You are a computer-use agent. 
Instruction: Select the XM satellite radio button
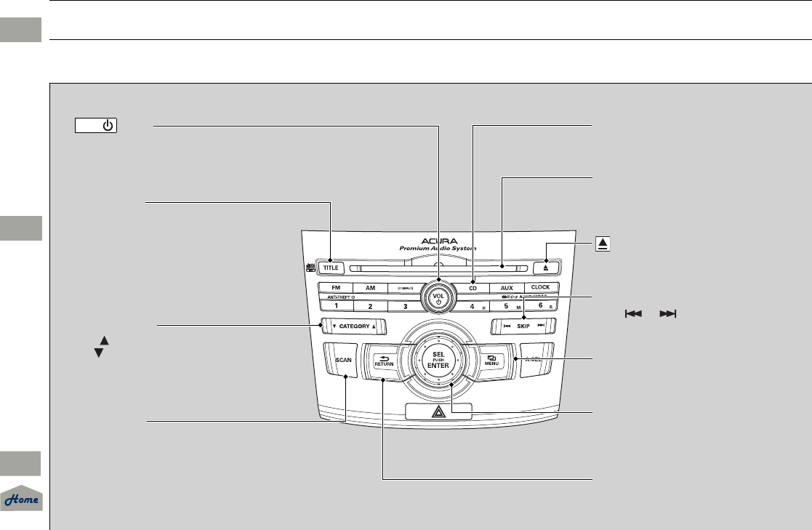(405, 288)
